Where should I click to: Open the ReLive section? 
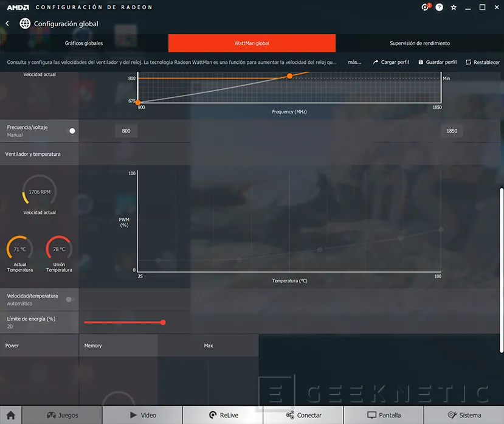click(223, 415)
